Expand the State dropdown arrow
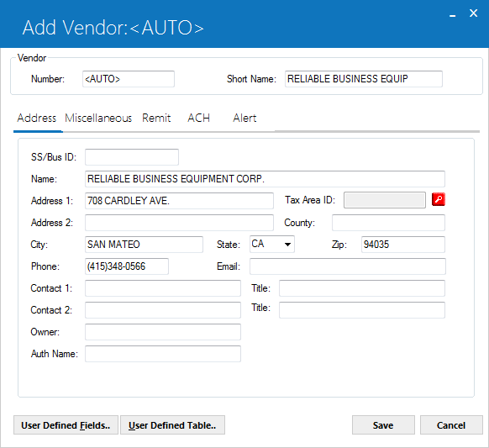Screen dimensions: 489x448 pyautogui.click(x=287, y=245)
